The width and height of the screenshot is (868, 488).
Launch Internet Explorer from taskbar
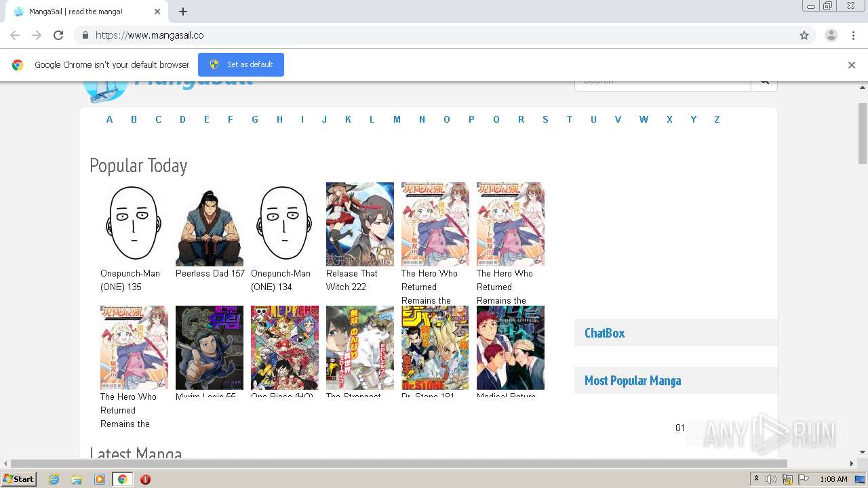coord(54,479)
